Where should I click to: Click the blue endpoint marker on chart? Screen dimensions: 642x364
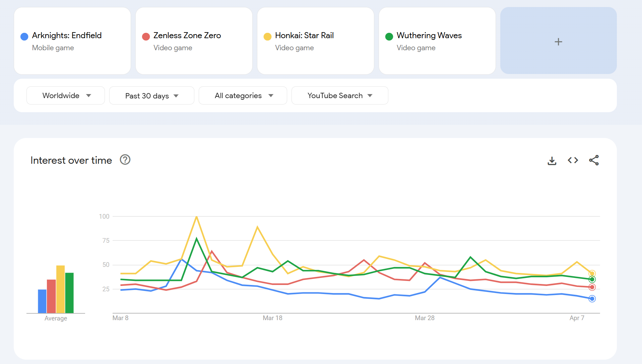coord(592,299)
